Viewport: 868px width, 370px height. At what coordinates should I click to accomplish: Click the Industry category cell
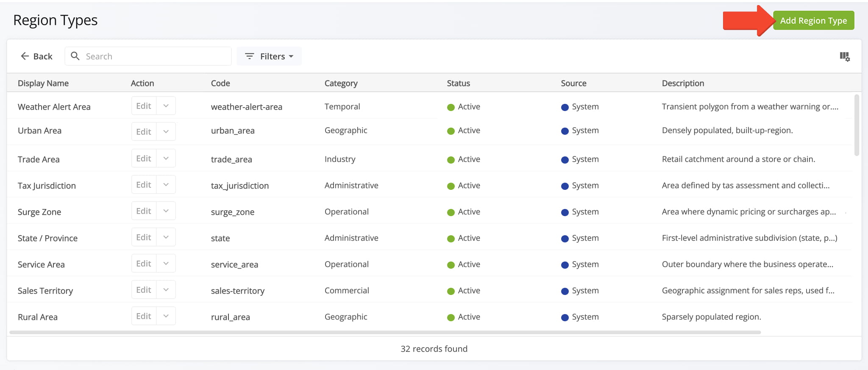click(340, 159)
